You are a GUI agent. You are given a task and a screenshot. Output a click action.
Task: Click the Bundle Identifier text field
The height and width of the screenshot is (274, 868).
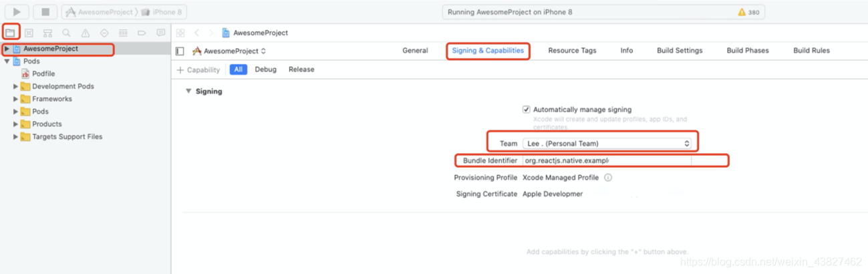(607, 161)
